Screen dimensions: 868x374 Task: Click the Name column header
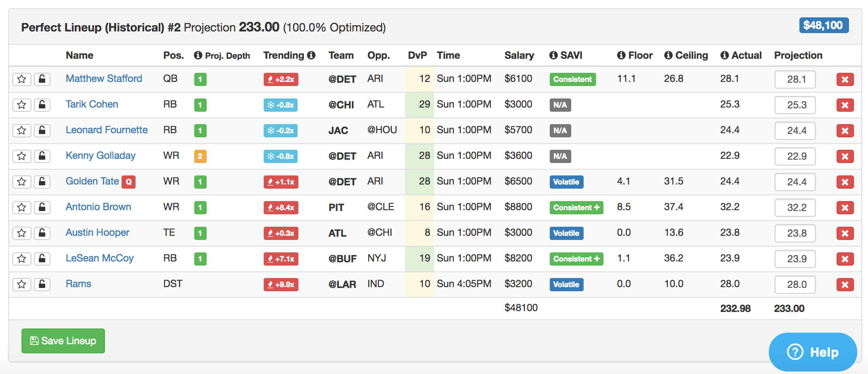pos(79,55)
